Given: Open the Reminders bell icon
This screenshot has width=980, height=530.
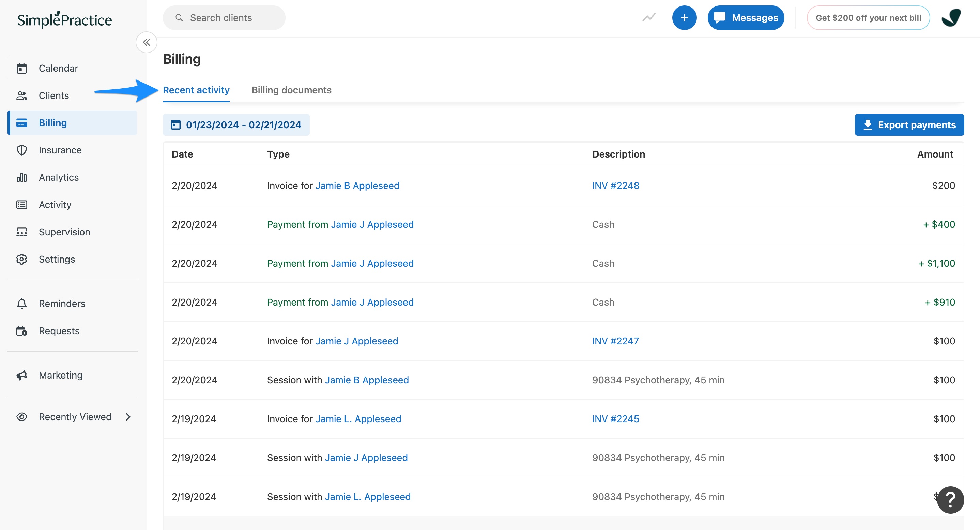Looking at the screenshot, I should [22, 304].
